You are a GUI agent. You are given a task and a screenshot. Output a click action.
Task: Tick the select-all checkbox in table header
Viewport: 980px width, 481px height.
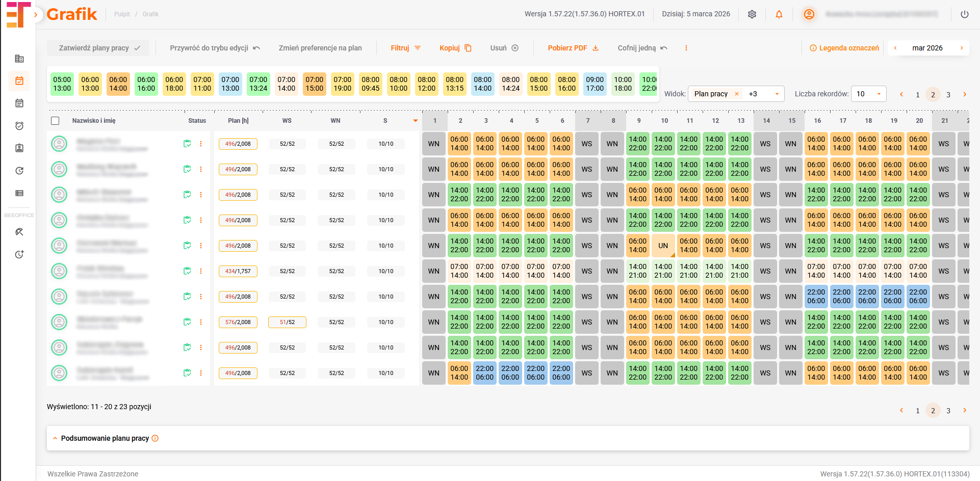pos(55,121)
